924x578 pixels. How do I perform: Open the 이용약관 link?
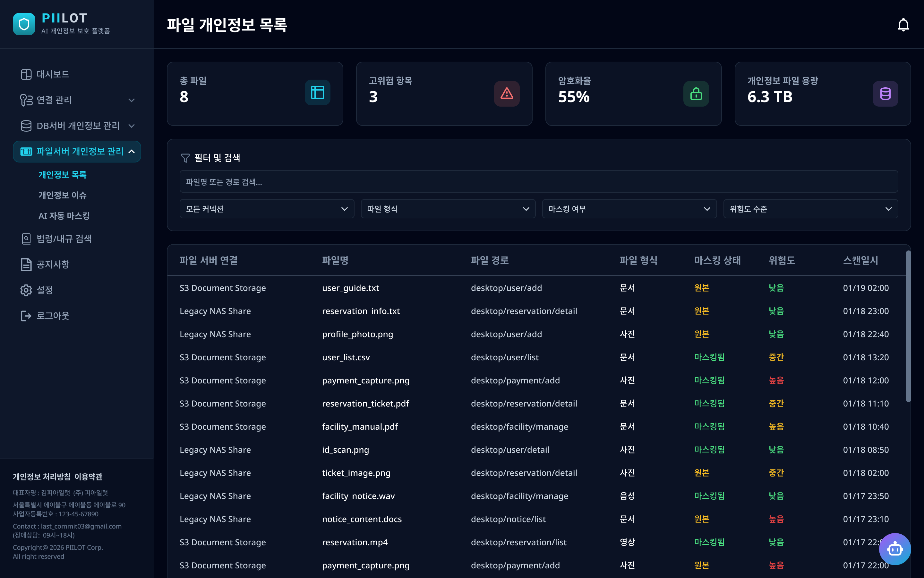(88, 477)
